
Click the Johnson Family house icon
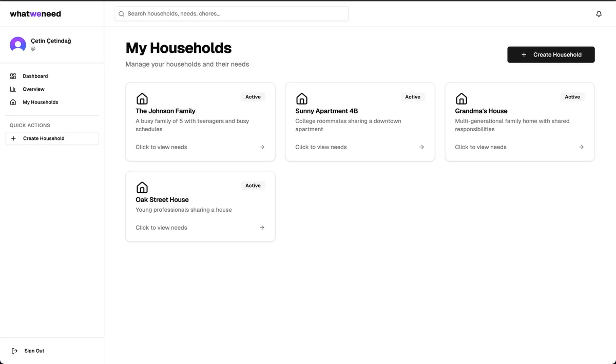click(x=142, y=98)
